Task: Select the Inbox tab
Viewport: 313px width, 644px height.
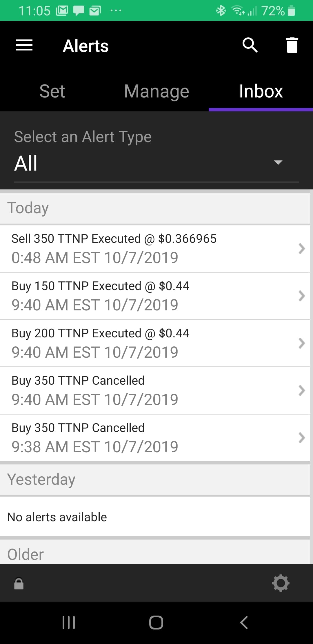Action: (x=261, y=91)
